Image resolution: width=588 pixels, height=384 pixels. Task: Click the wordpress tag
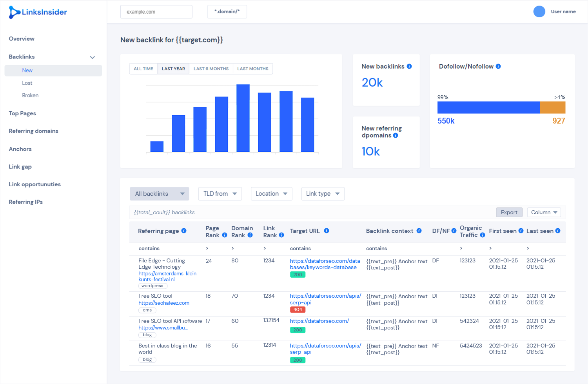(152, 286)
